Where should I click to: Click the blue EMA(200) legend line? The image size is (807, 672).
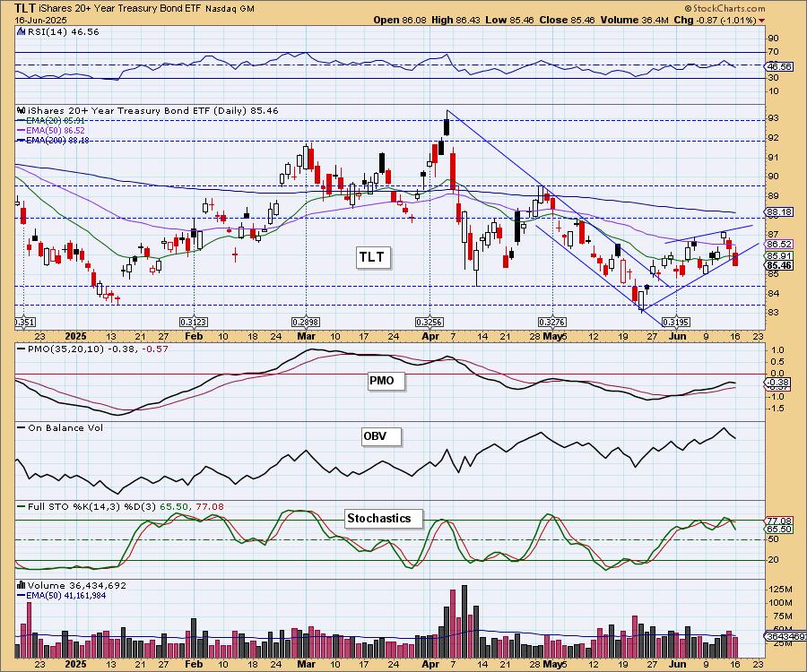click(x=22, y=140)
